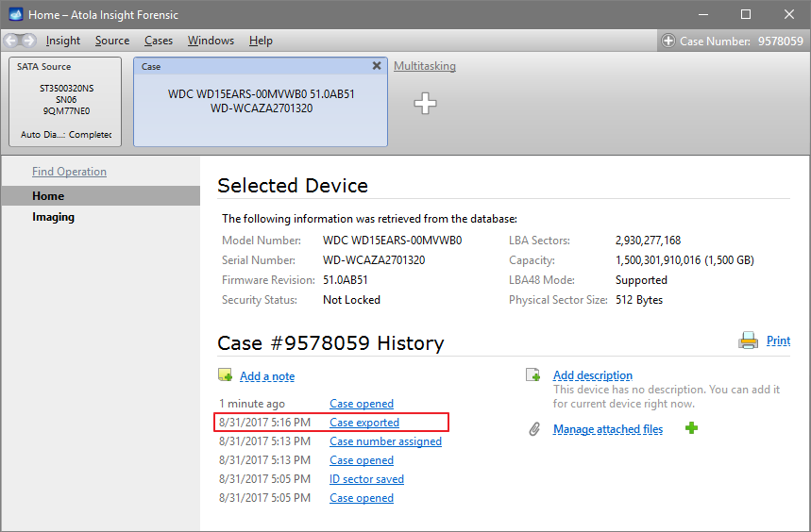Open ID sector saved entry
This screenshot has width=811, height=532.
pos(366,479)
